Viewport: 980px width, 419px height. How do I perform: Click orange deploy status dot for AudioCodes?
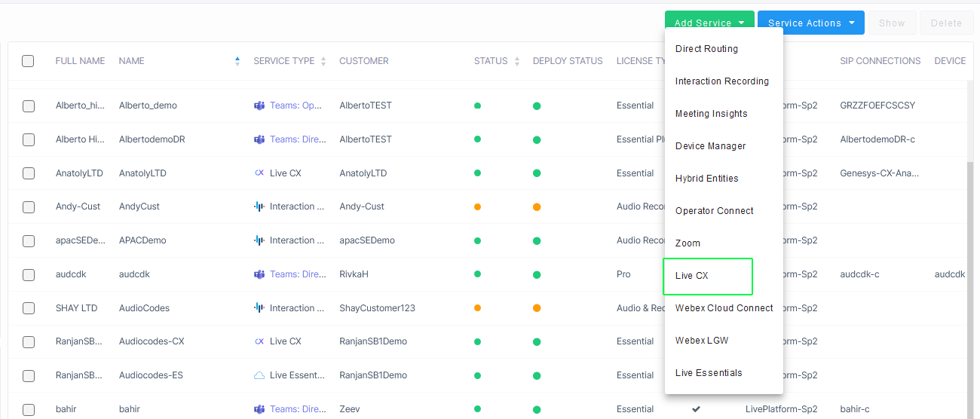(537, 308)
